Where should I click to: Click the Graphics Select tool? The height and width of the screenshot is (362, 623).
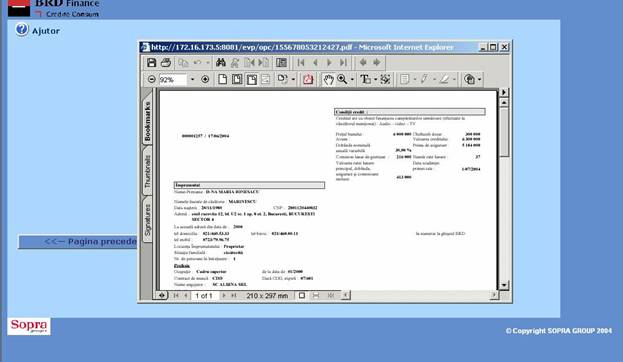pyautogui.click(x=385, y=79)
